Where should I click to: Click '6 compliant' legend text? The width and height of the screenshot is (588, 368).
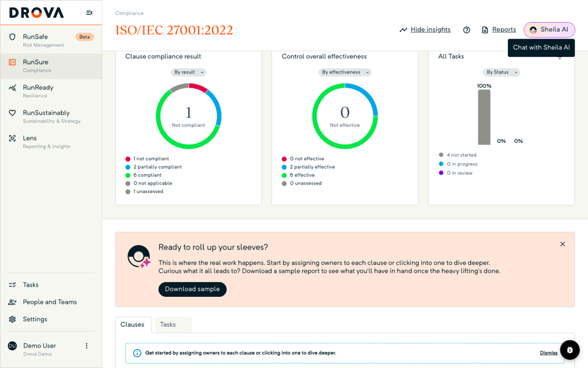click(148, 175)
